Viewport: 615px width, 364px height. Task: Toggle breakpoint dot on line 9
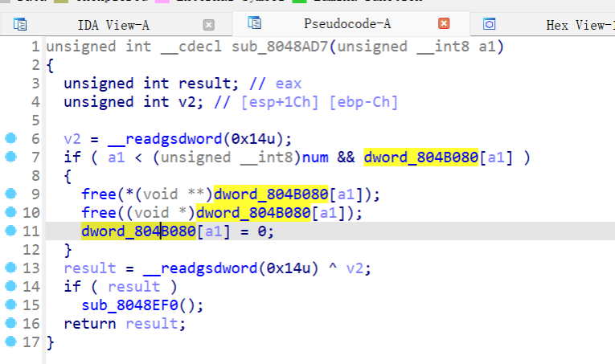pyautogui.click(x=10, y=194)
